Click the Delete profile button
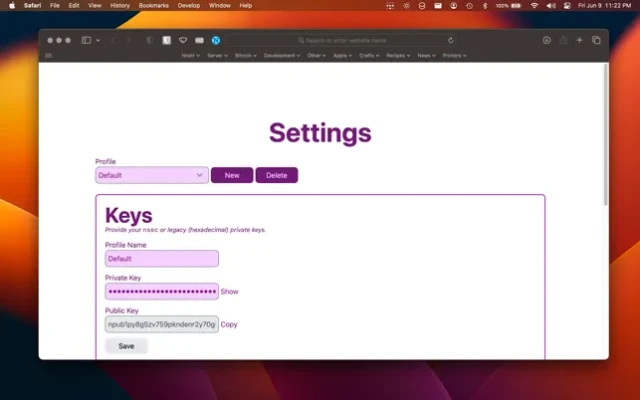 coord(276,175)
